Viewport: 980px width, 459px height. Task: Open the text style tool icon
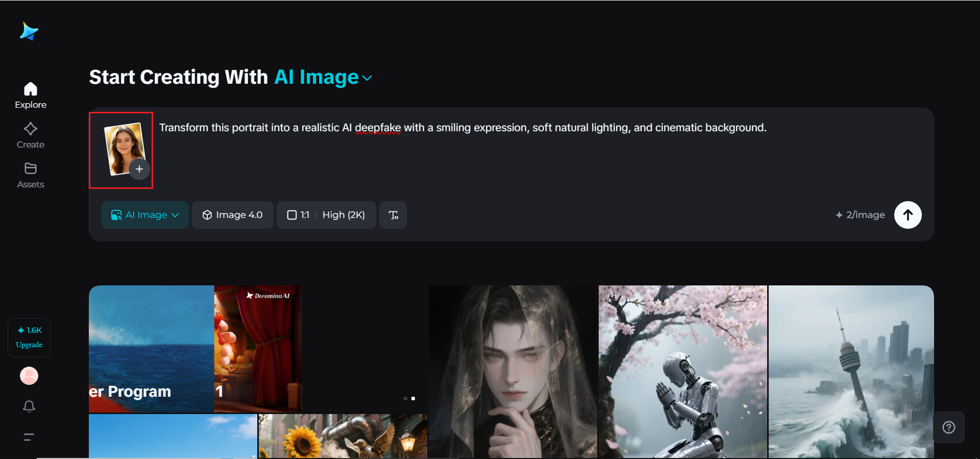tap(393, 215)
